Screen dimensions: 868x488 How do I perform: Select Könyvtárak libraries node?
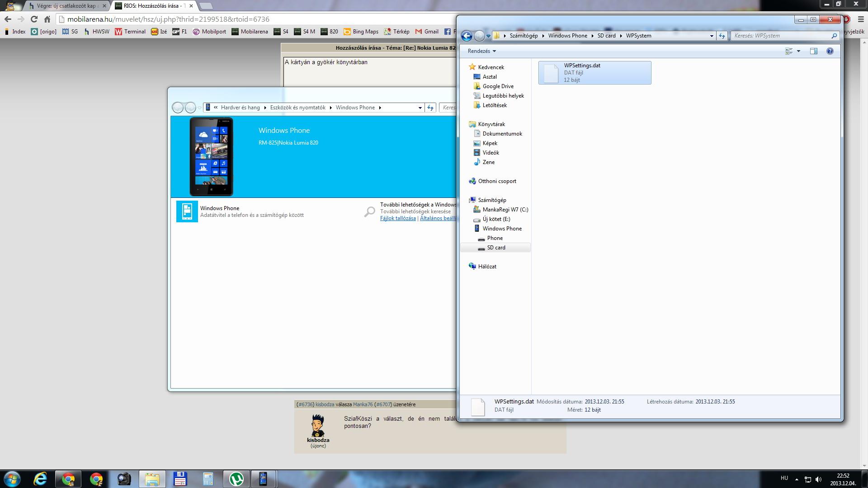pyautogui.click(x=491, y=124)
